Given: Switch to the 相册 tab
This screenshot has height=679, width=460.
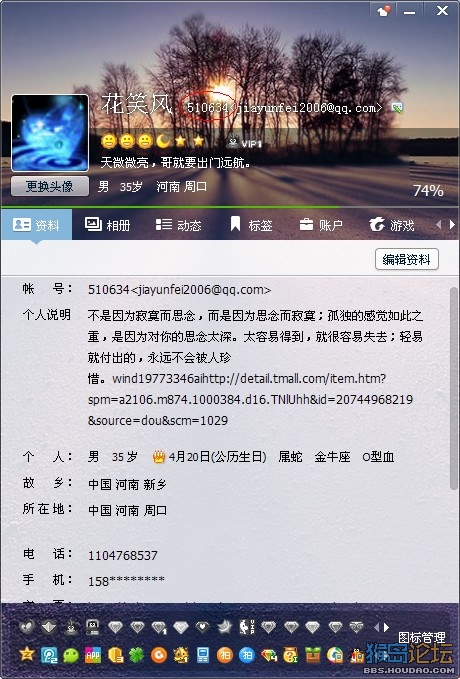Looking at the screenshot, I should pyautogui.click(x=107, y=225).
